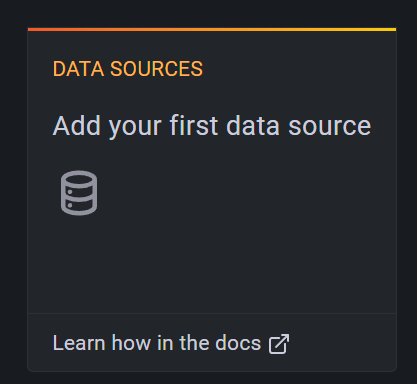The width and height of the screenshot is (417, 384).
Task: Click the database cylinder icon
Action: [x=79, y=193]
